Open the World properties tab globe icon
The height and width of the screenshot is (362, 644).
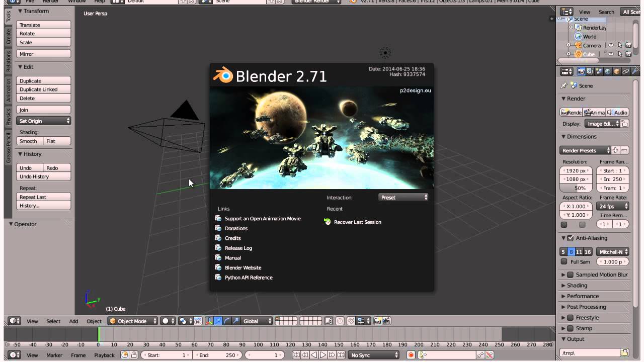(x=608, y=72)
